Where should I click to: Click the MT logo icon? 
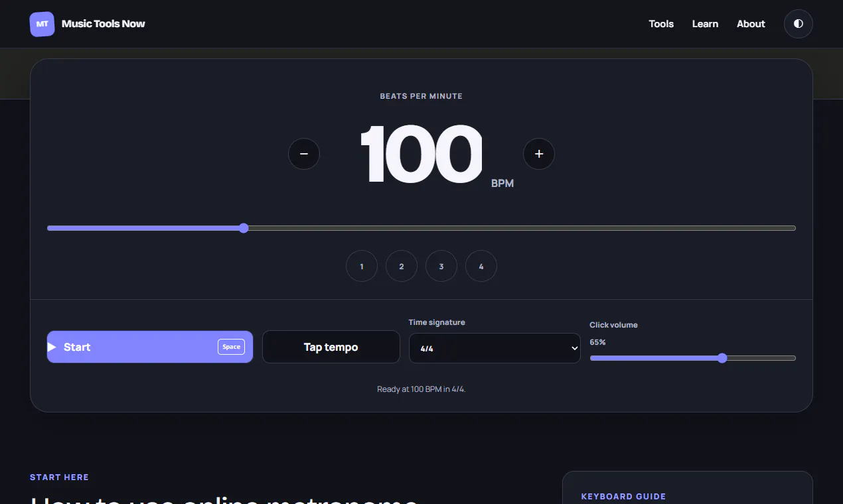tap(42, 24)
